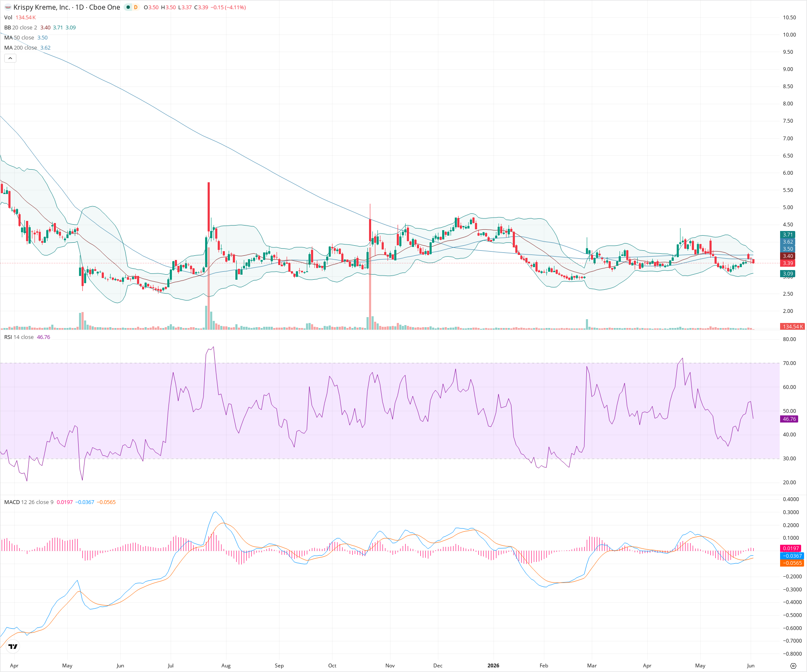
Task: Click the Oct label on time axis
Action: click(x=332, y=666)
